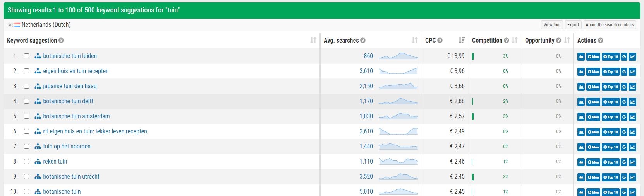Open Google icon for 'botanische tuin delft'
This screenshot has height=196, width=644.
[x=624, y=102]
